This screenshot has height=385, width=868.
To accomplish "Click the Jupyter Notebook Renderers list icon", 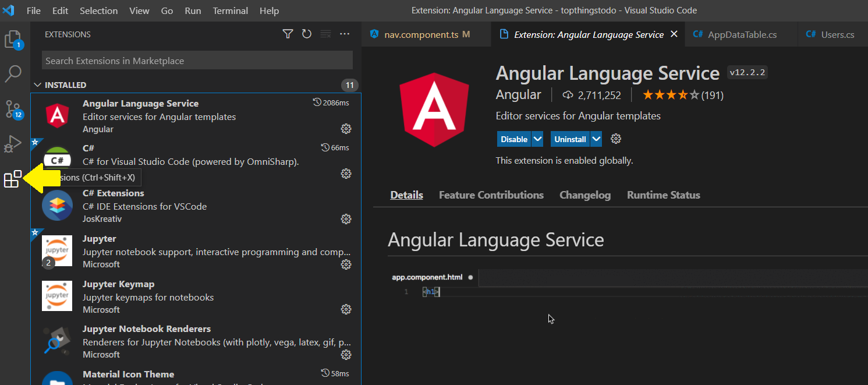I will (x=57, y=341).
